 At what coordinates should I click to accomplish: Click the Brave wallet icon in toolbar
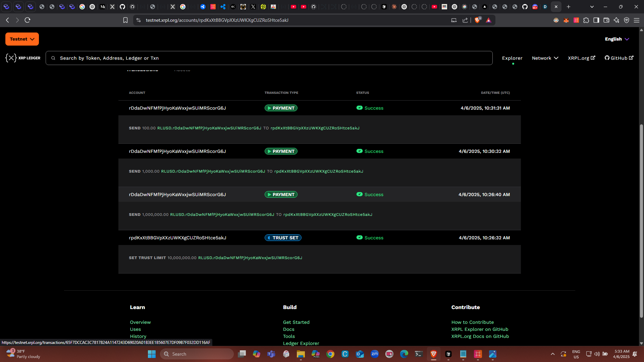point(606,20)
